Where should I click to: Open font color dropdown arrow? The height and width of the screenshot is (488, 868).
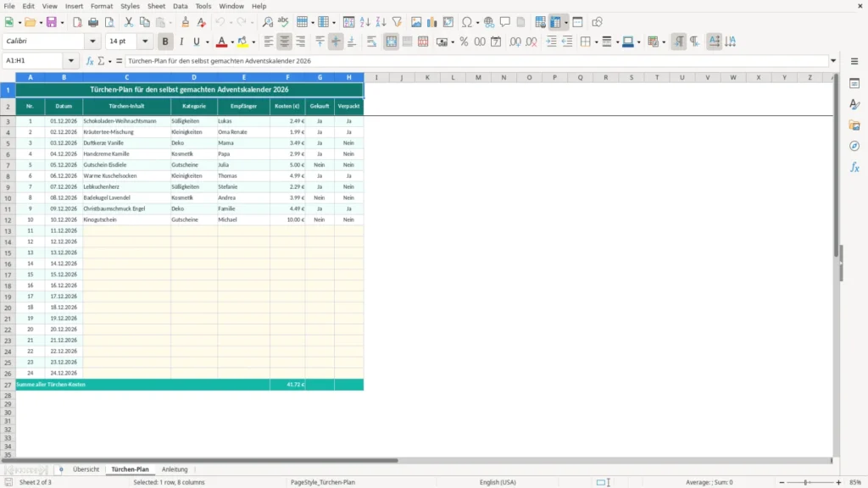[x=232, y=42]
